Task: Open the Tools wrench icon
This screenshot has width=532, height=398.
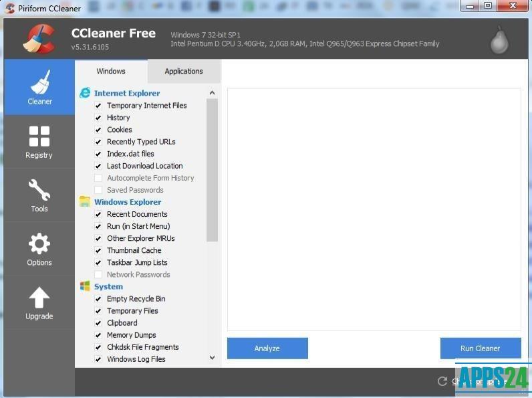Action: pyautogui.click(x=39, y=190)
